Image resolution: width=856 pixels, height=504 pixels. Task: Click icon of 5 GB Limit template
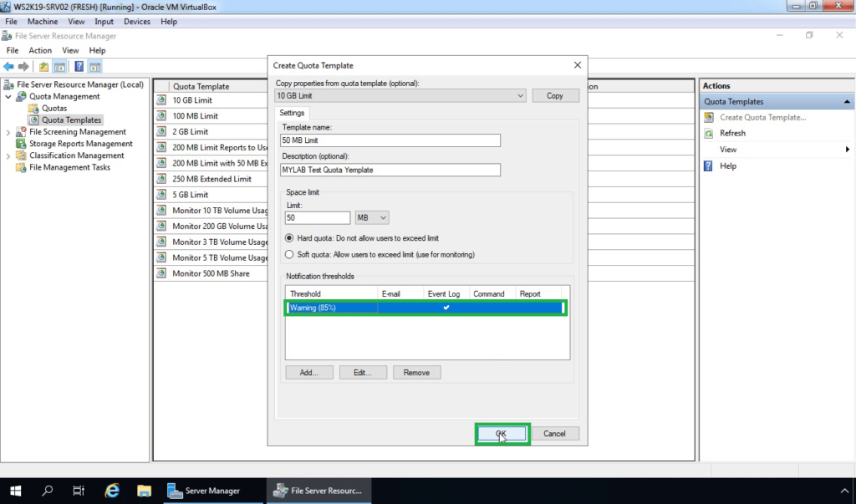point(161,195)
